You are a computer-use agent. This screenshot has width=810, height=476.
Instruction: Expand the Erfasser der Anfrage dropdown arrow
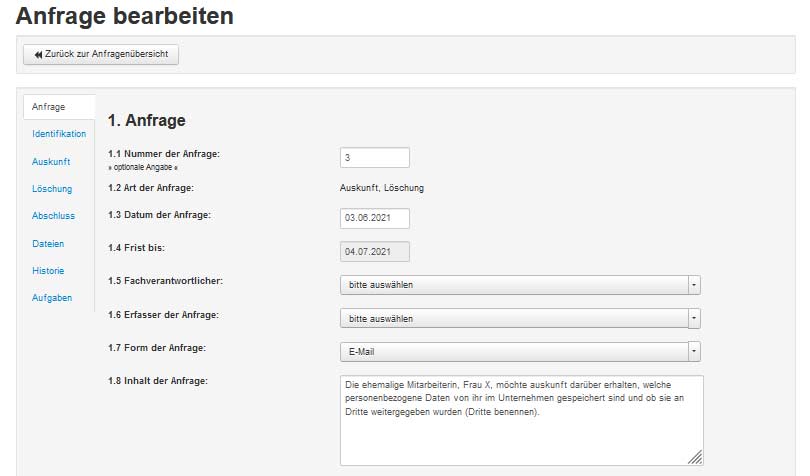point(694,318)
